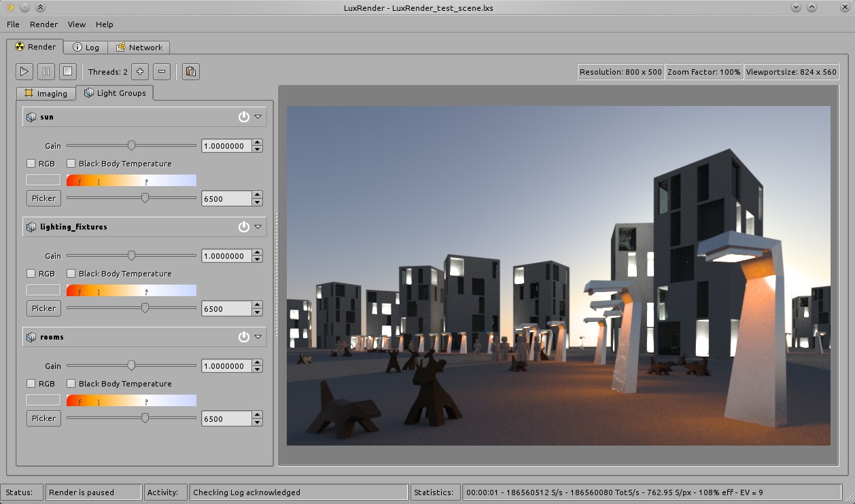Open the color Picker for the sun group

point(43,198)
